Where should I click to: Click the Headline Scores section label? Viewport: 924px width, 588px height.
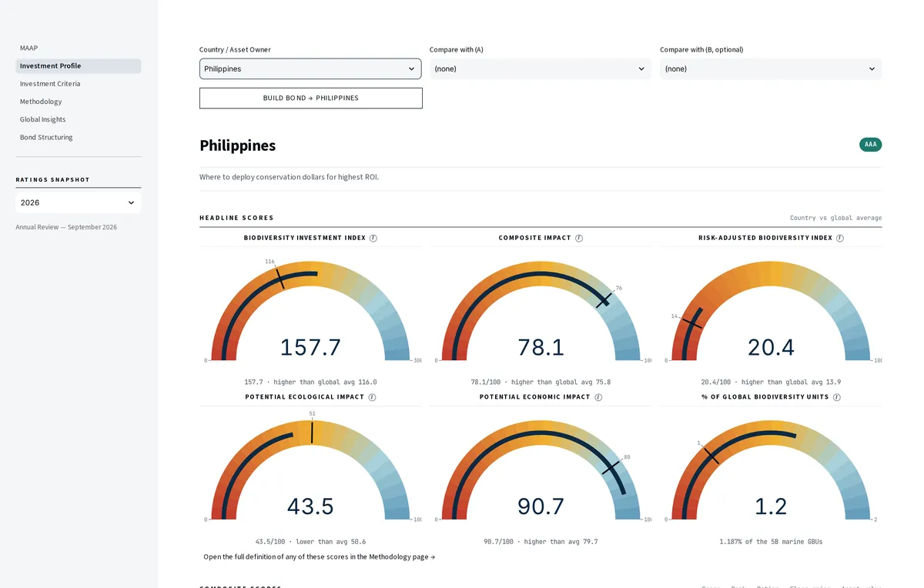click(x=236, y=218)
